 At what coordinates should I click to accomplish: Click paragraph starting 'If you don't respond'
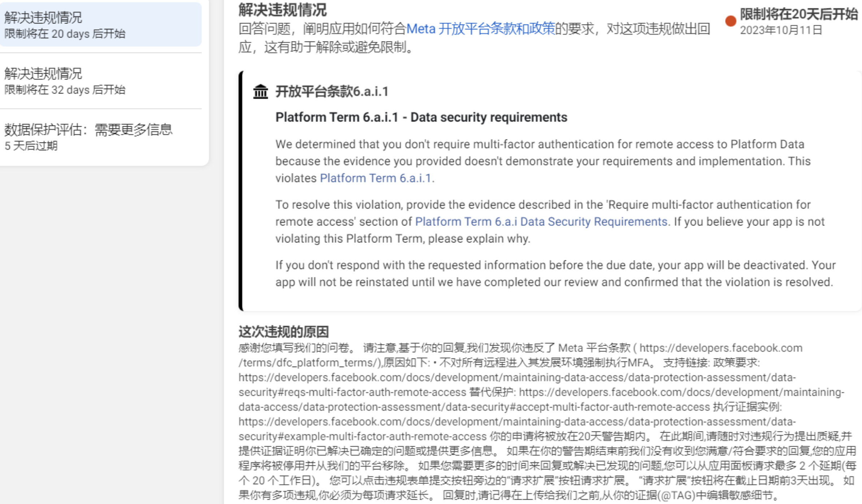(x=556, y=274)
